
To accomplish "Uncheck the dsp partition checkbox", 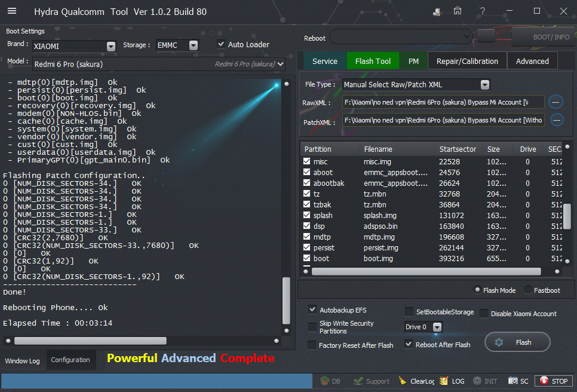I will 306,226.
